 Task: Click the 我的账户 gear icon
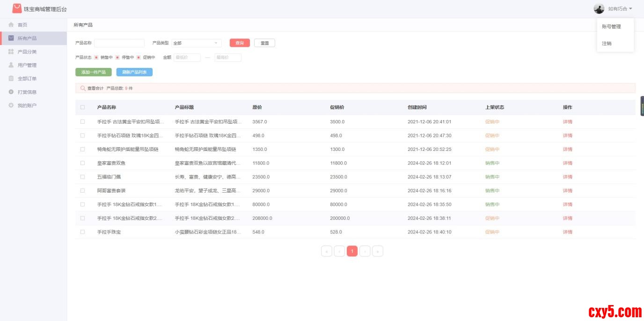[11, 105]
